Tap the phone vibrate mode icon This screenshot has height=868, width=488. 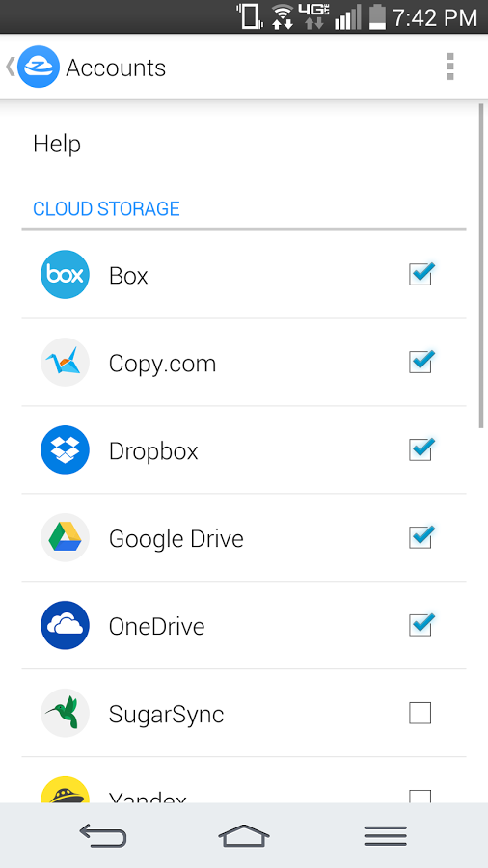point(249,16)
